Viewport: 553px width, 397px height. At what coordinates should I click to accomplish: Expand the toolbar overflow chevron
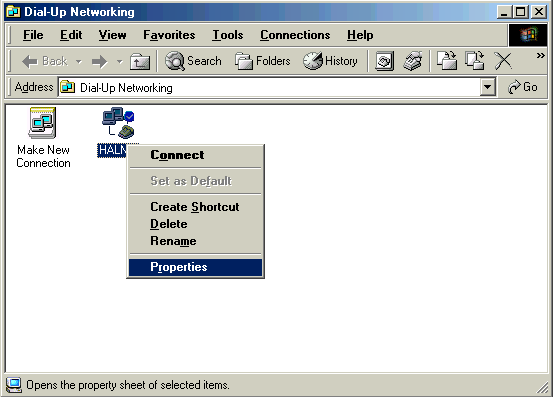(540, 56)
